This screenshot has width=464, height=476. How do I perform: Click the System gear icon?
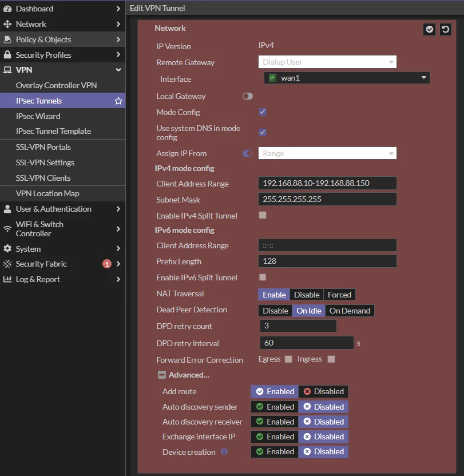(7, 249)
